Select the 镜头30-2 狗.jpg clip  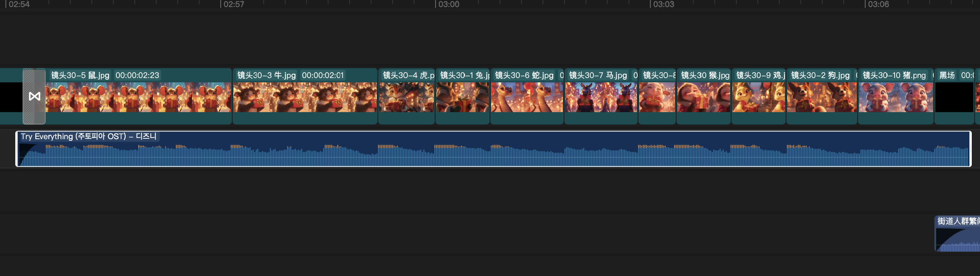point(822,96)
